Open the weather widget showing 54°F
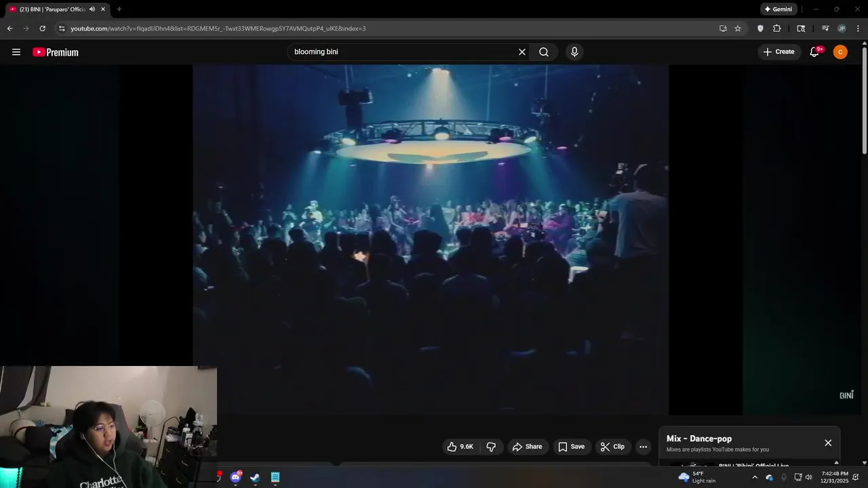Screen dimensions: 868x488 click(x=697, y=477)
